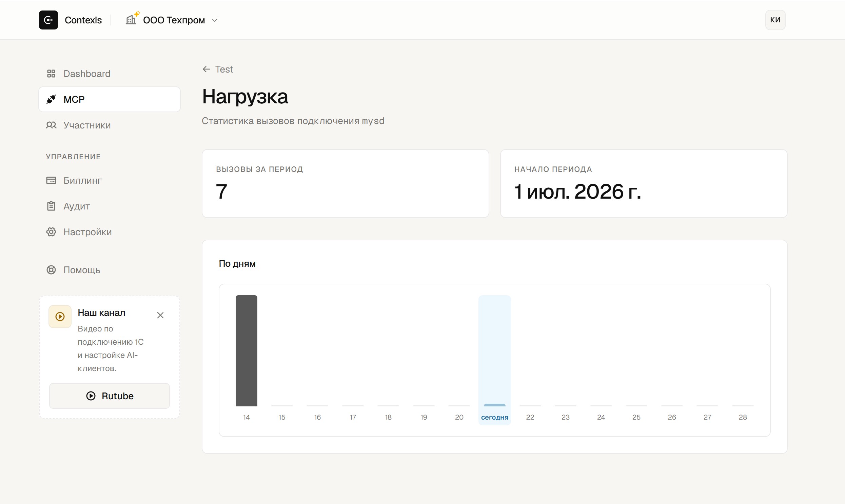
Task: Click day 16 on the chart axis
Action: 317,417
